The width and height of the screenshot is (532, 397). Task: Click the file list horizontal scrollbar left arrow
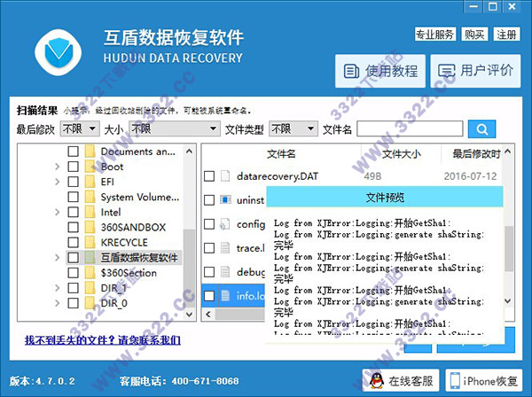pyautogui.click(x=208, y=315)
